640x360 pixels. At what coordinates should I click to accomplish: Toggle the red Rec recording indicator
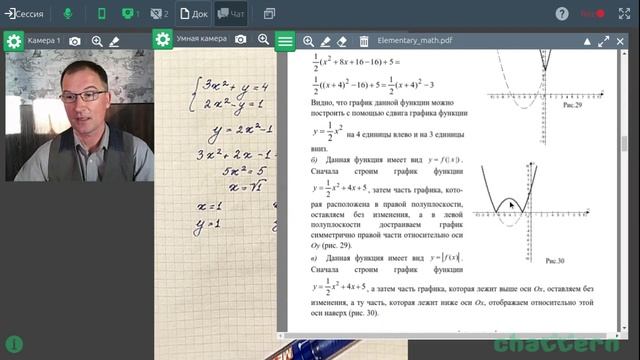tap(593, 14)
